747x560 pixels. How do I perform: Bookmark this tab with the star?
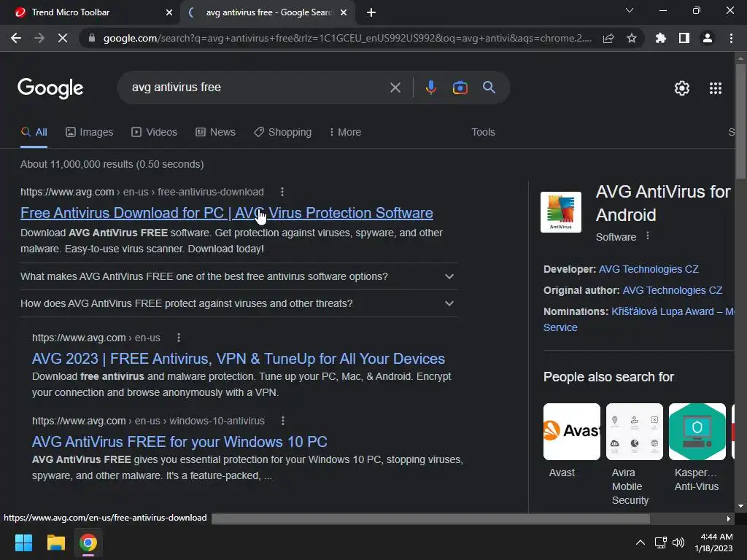coord(632,38)
